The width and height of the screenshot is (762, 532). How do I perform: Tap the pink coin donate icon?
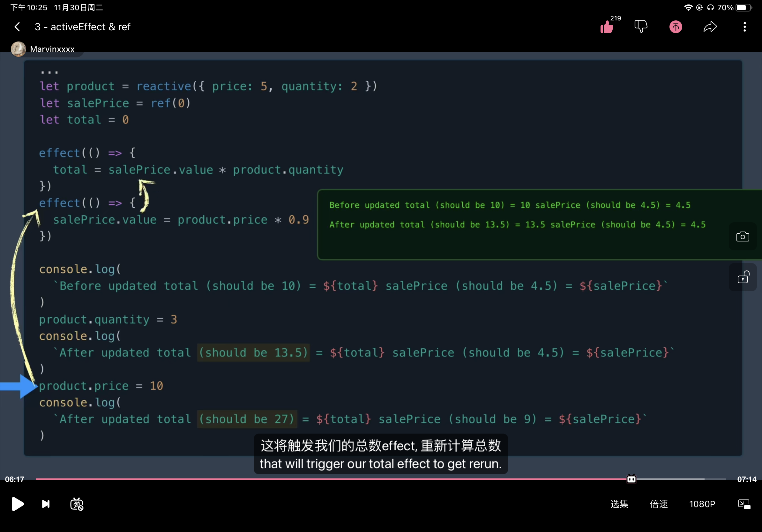[676, 27]
